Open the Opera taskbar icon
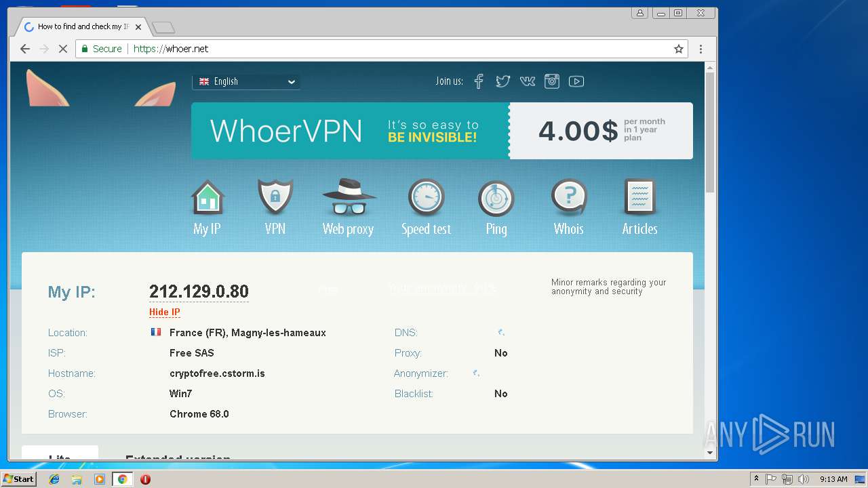Image resolution: width=868 pixels, height=488 pixels. (145, 479)
